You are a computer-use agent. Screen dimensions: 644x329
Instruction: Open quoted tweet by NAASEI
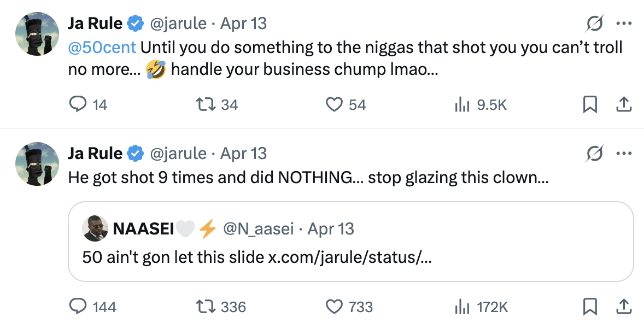click(x=351, y=242)
